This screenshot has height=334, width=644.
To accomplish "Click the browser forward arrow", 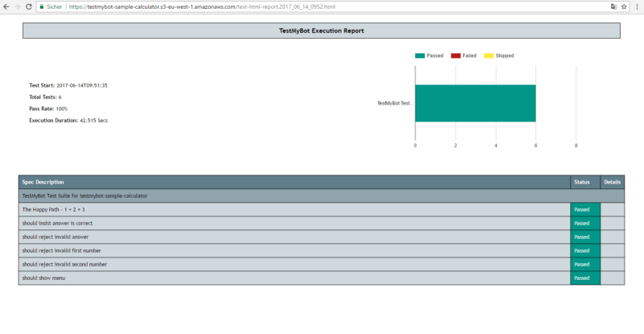I will 17,6.
